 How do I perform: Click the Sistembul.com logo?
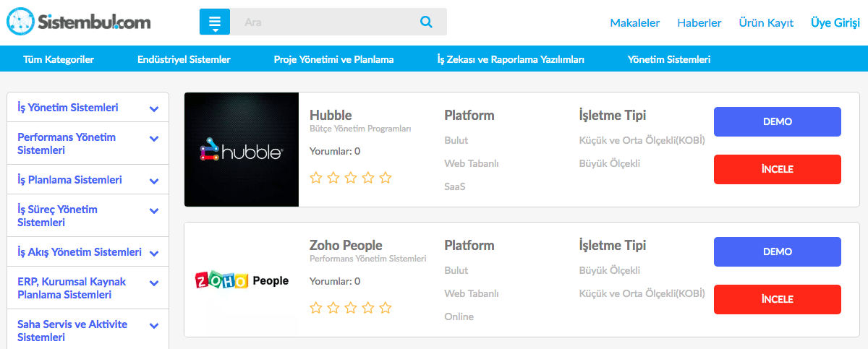79,22
